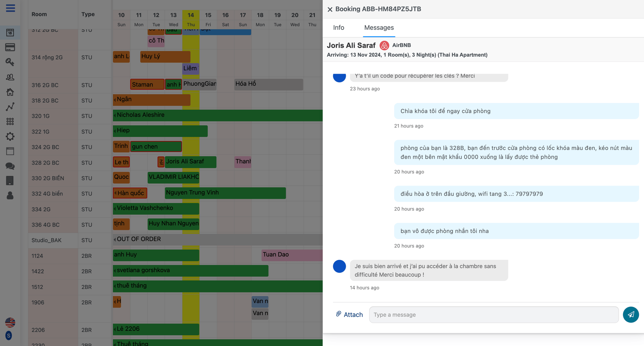Open the house icon in the sidebar
Screen dimensions: 644x346
click(x=10, y=92)
